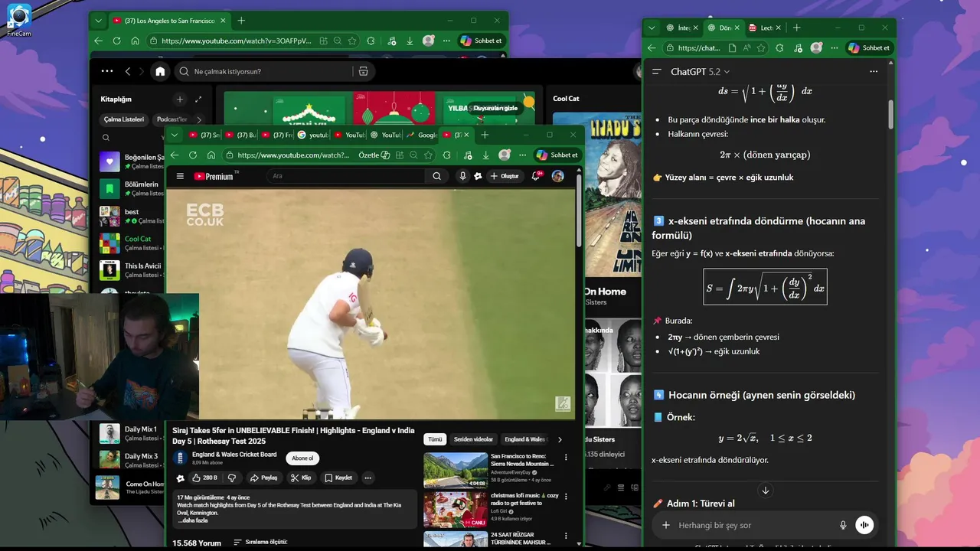Expand description with ...daha fazla
The width and height of the screenshot is (980, 551).
coord(191,520)
